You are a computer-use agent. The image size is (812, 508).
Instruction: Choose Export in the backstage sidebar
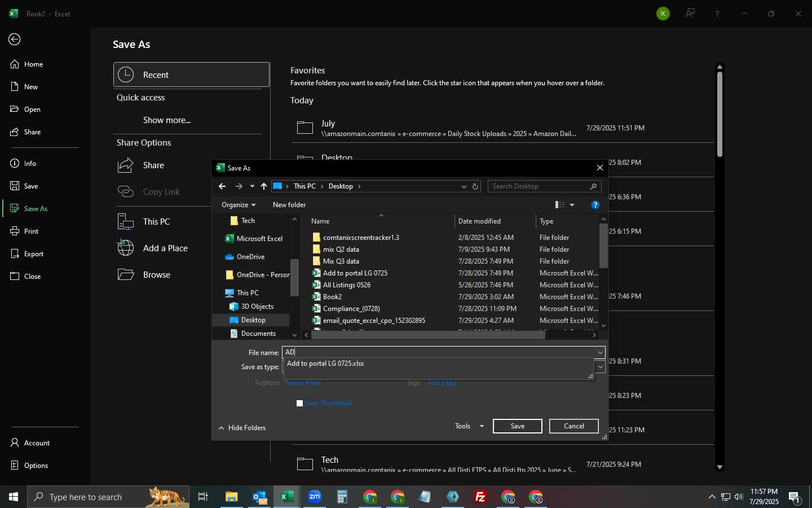coord(27,254)
